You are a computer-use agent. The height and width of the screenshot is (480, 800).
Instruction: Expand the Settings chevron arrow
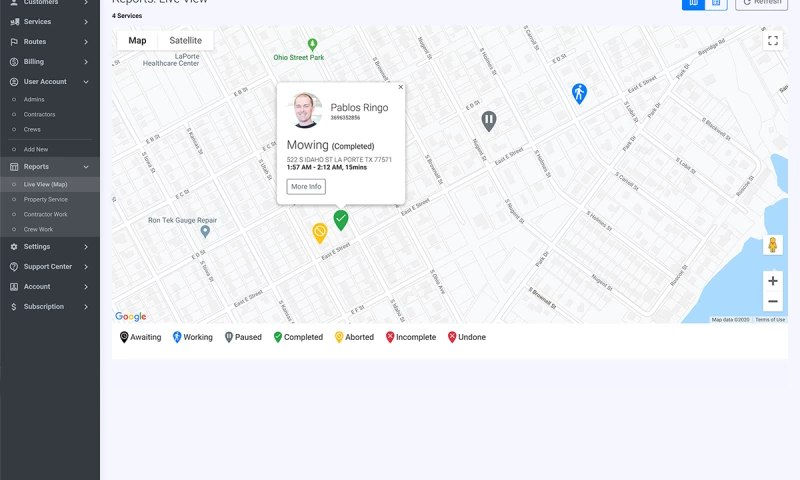(86, 247)
